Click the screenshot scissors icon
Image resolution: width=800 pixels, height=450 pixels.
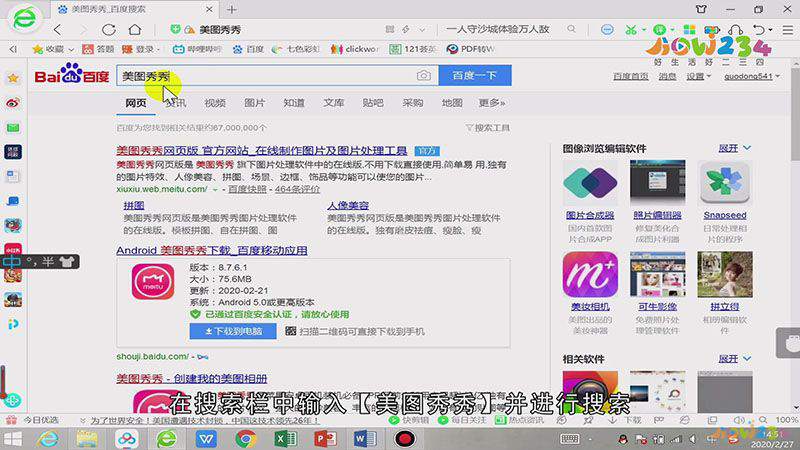click(631, 30)
